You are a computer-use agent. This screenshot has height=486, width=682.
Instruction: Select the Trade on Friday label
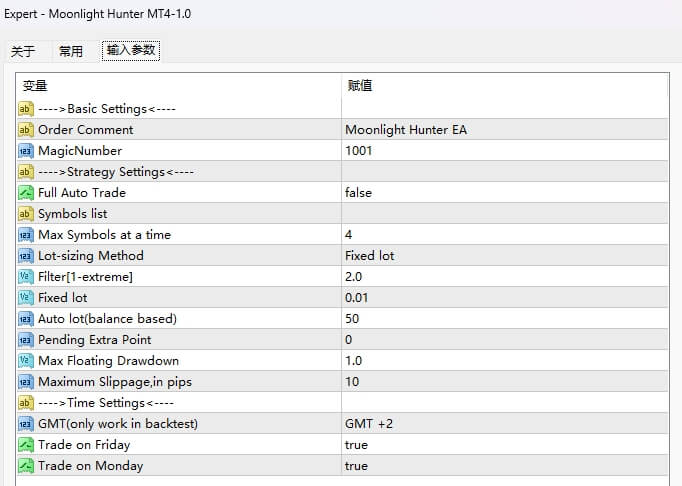[x=84, y=445]
